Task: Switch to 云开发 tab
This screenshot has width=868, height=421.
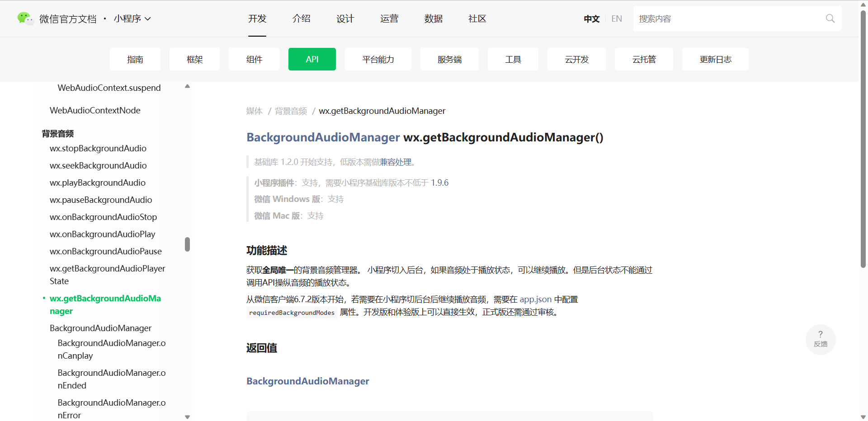Action: pyautogui.click(x=576, y=59)
